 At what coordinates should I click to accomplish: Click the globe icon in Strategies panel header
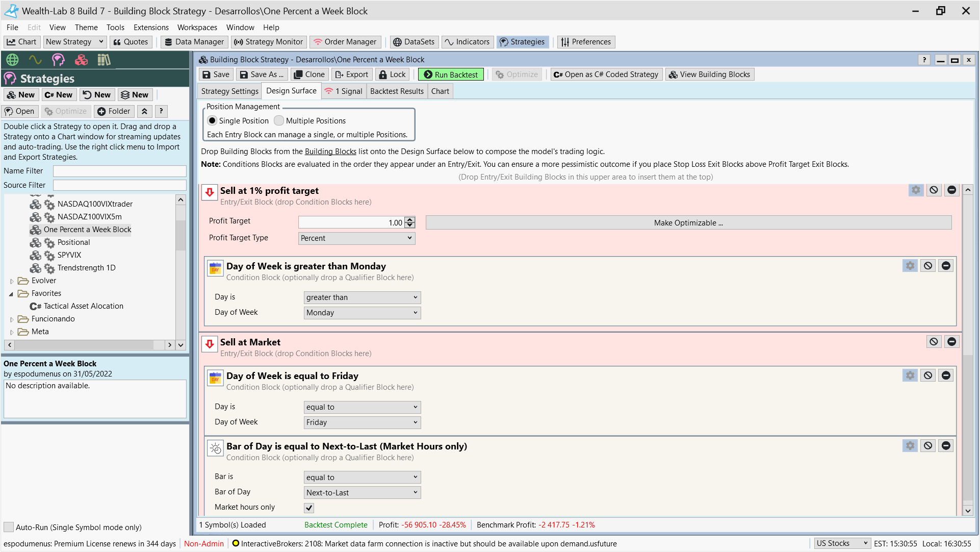[12, 60]
